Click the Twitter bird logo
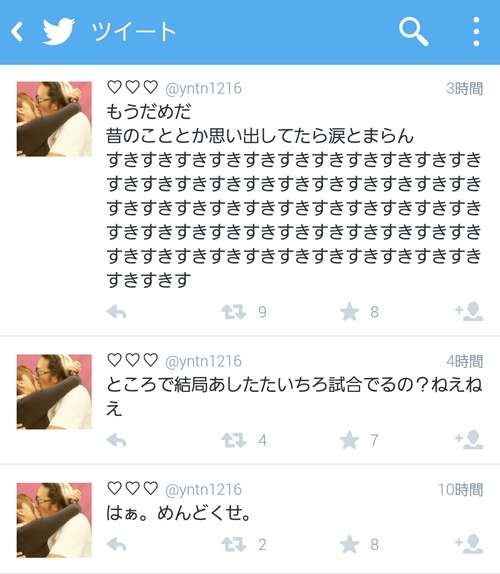The image size is (500, 574). pos(59,31)
